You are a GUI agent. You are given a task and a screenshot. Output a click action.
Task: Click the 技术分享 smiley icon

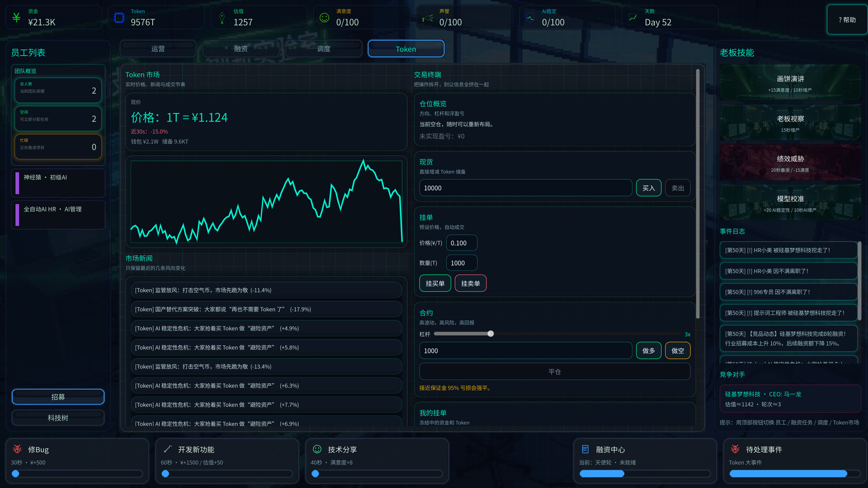[x=317, y=449]
